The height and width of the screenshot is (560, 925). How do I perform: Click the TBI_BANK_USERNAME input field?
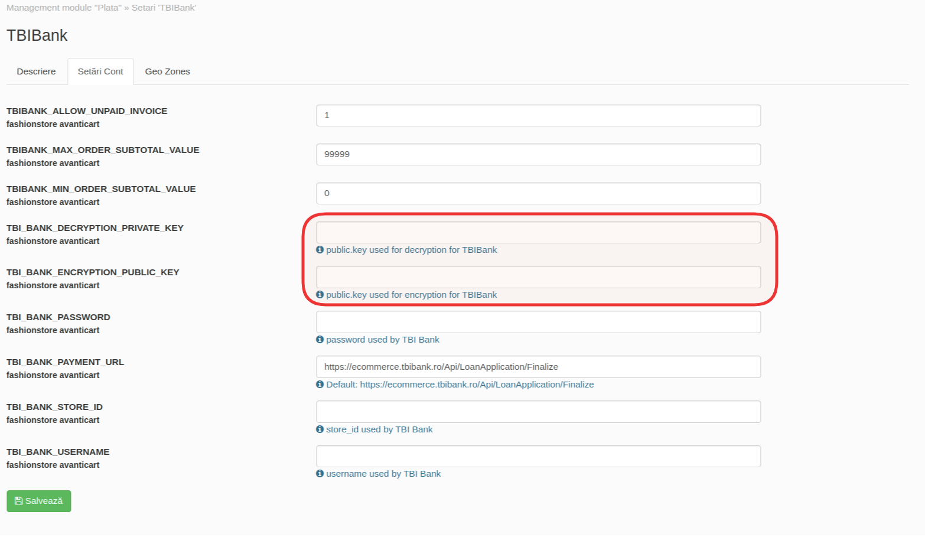pyautogui.click(x=538, y=456)
